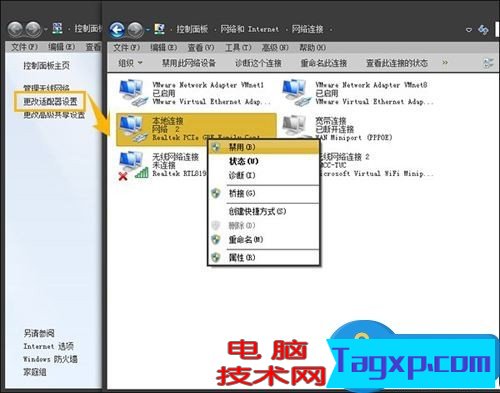Select VMware Network Adapter VMnet1 icon

pos(133,93)
